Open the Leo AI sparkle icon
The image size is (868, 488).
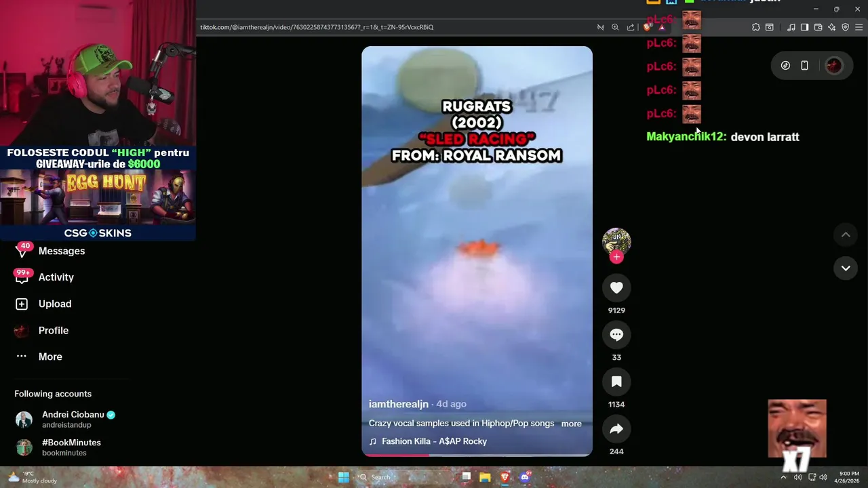(x=832, y=27)
